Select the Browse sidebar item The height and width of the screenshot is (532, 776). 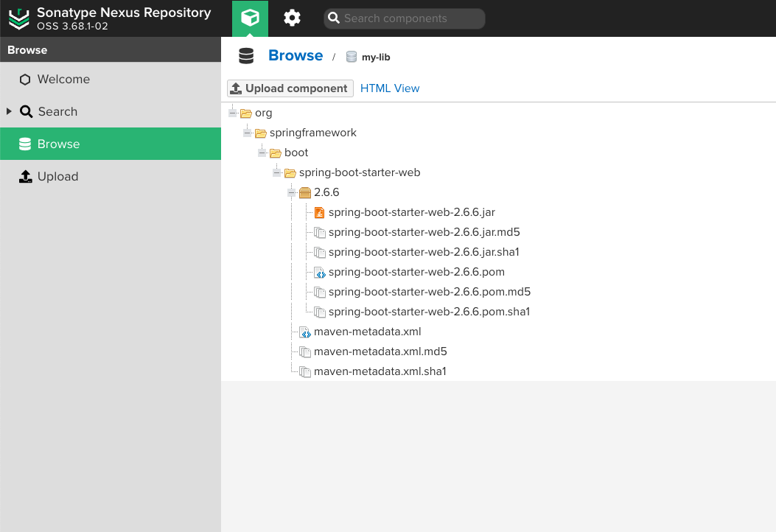(x=111, y=144)
